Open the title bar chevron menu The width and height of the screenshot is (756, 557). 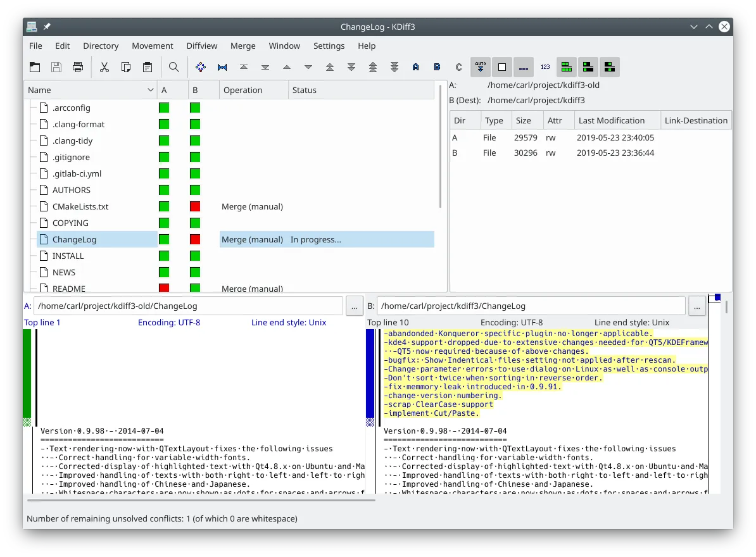pos(694,27)
